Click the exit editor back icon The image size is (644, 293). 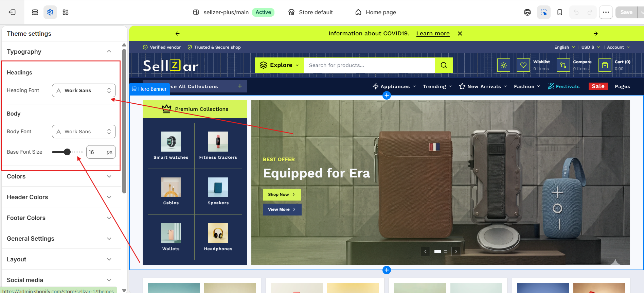point(12,12)
